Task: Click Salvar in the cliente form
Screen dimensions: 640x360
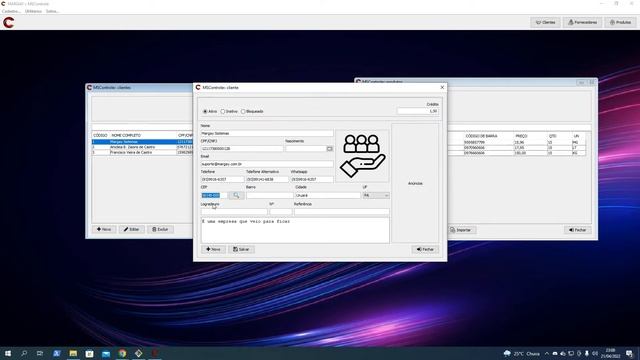Action: click(x=241, y=249)
